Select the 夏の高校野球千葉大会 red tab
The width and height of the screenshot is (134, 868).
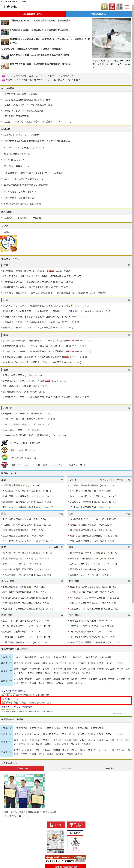pyautogui.click(x=33, y=14)
